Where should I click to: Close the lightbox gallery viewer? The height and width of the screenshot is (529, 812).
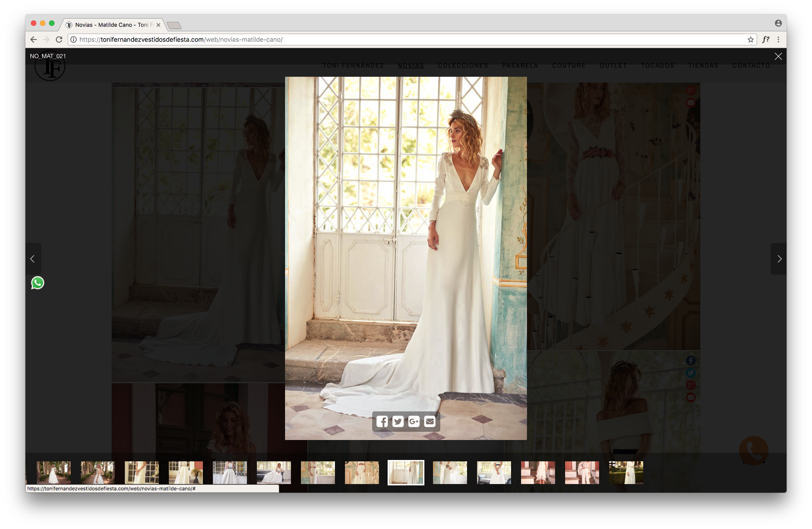pyautogui.click(x=778, y=56)
